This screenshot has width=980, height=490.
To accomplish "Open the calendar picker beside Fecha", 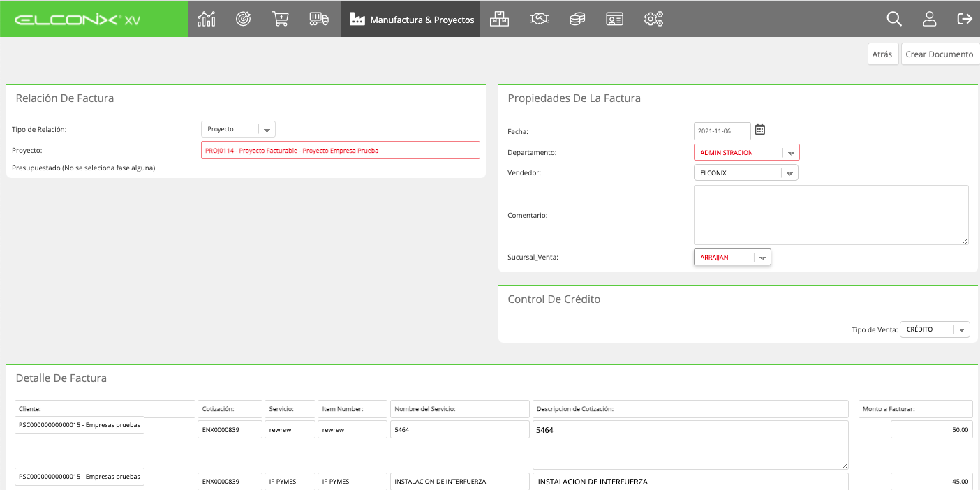I will 760,129.
